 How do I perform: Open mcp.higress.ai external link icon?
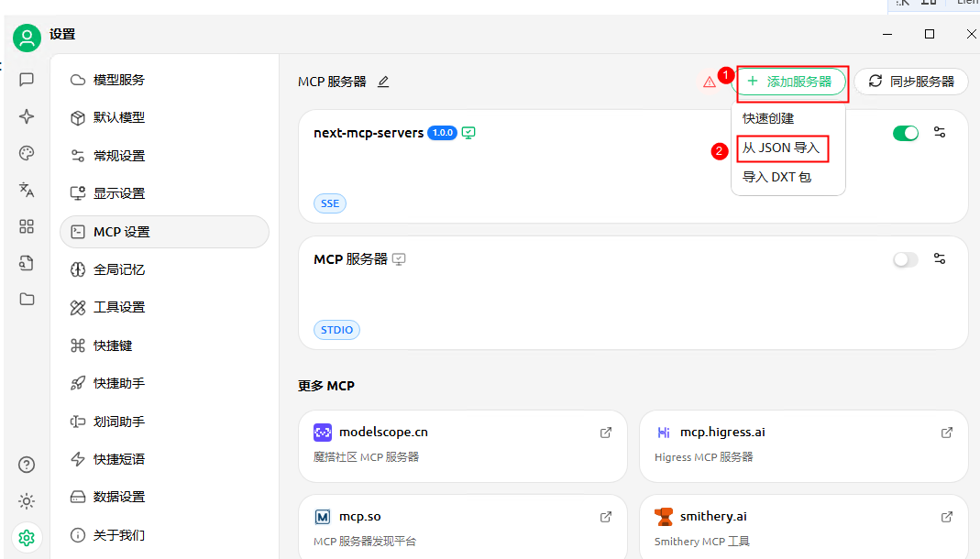point(947,433)
